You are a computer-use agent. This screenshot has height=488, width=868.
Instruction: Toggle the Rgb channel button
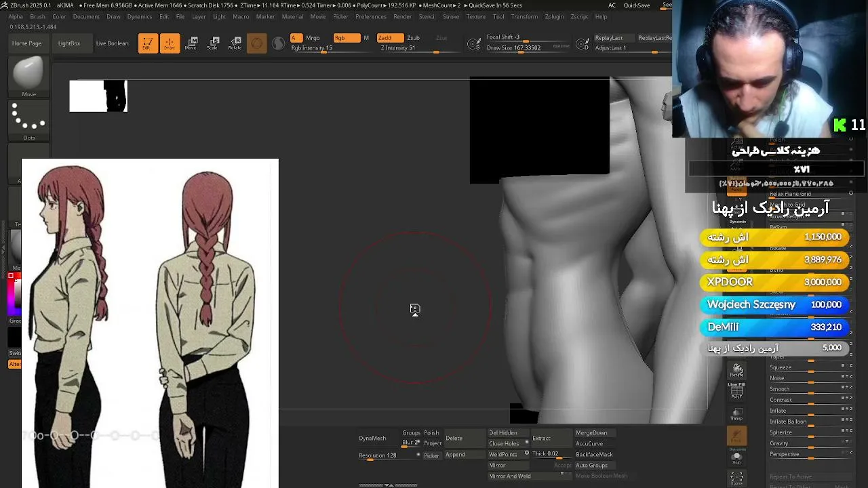[346, 38]
